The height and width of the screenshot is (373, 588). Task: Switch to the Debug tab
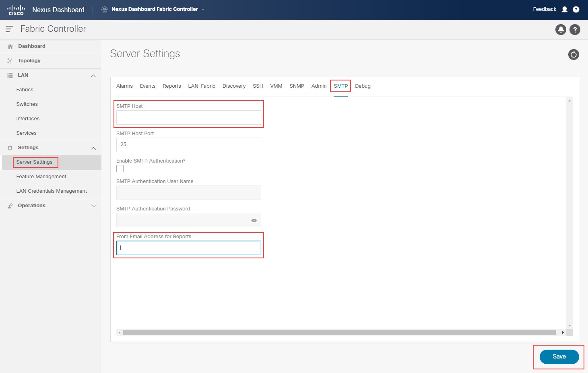pyautogui.click(x=363, y=86)
